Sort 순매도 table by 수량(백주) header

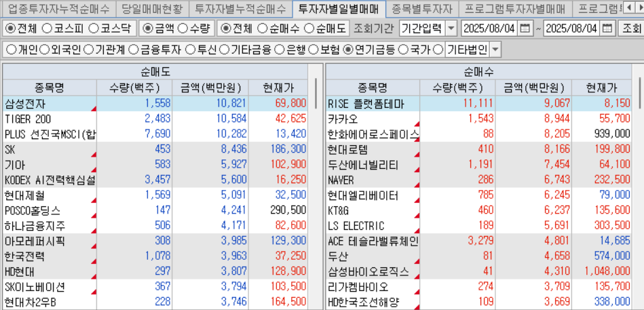pyautogui.click(x=134, y=88)
